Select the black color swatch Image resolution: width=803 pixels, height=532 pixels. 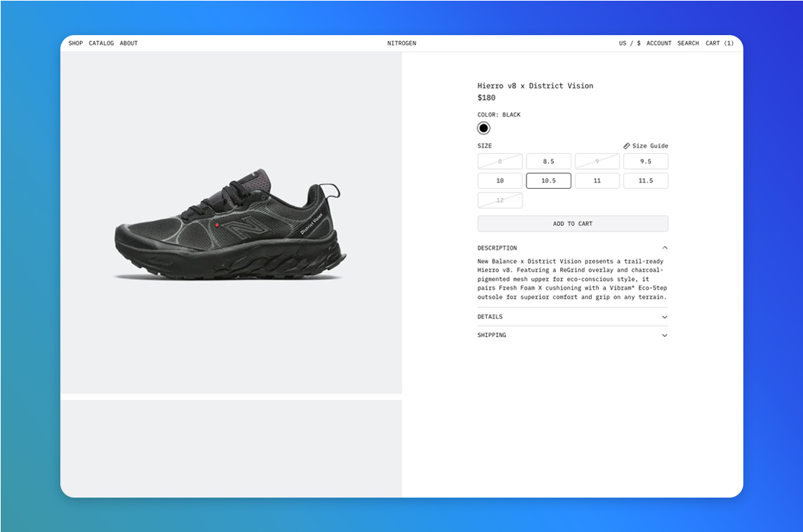pos(484,128)
